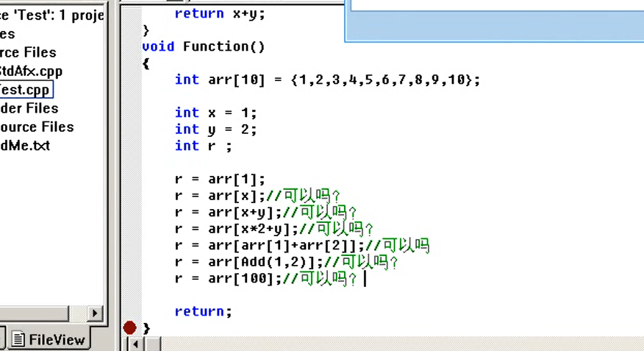Click the editor horizontal scroll left arrow
The width and height of the screenshot is (644, 351).
(135, 344)
